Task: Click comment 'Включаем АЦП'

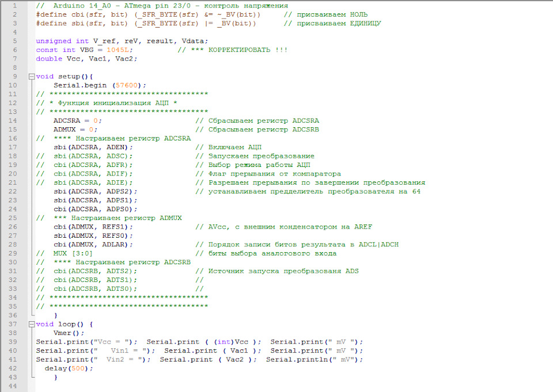Action: click(229, 147)
